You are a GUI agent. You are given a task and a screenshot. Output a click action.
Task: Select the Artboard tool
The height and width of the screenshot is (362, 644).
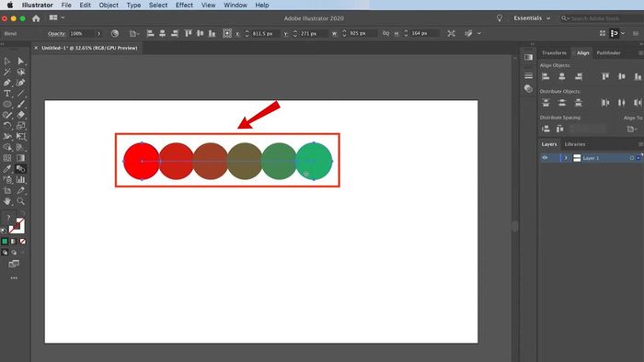7,190
